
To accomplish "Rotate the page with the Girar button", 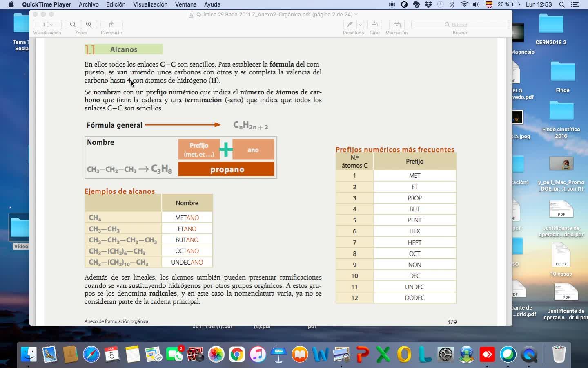I will [x=374, y=25].
